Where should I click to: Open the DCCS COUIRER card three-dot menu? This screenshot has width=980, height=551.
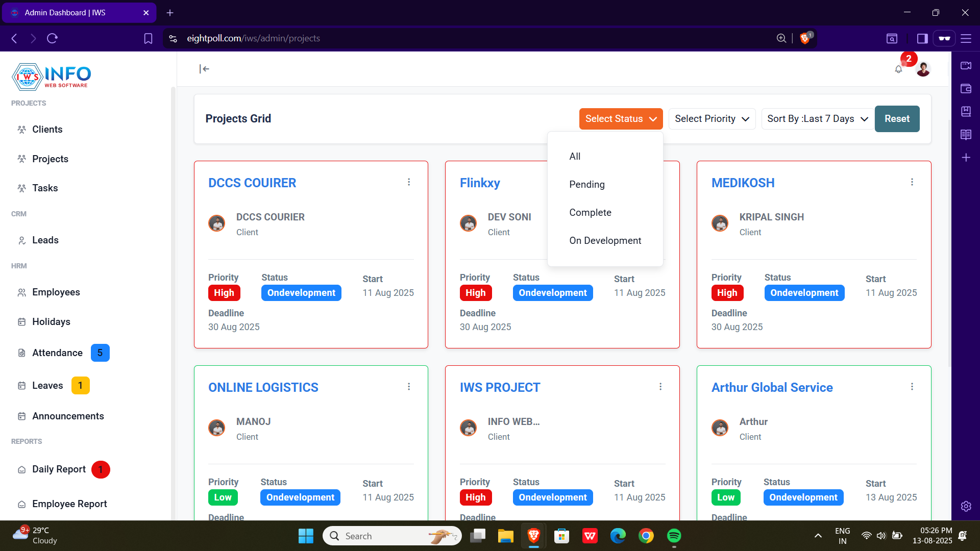coord(409,182)
